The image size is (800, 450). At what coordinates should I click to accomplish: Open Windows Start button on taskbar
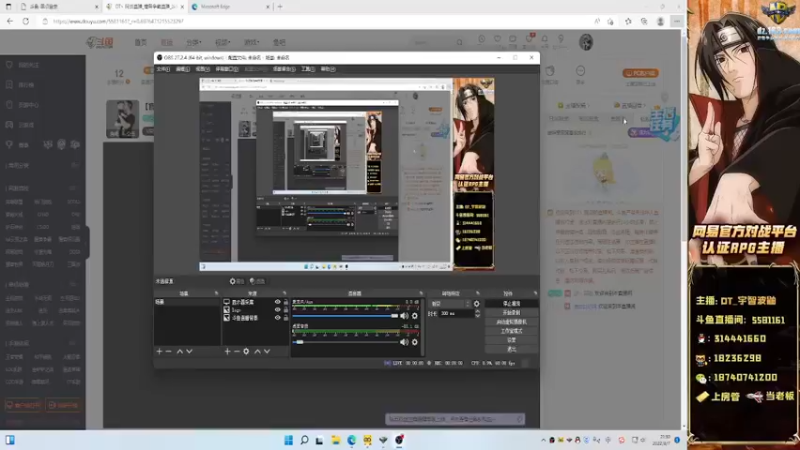click(x=288, y=440)
